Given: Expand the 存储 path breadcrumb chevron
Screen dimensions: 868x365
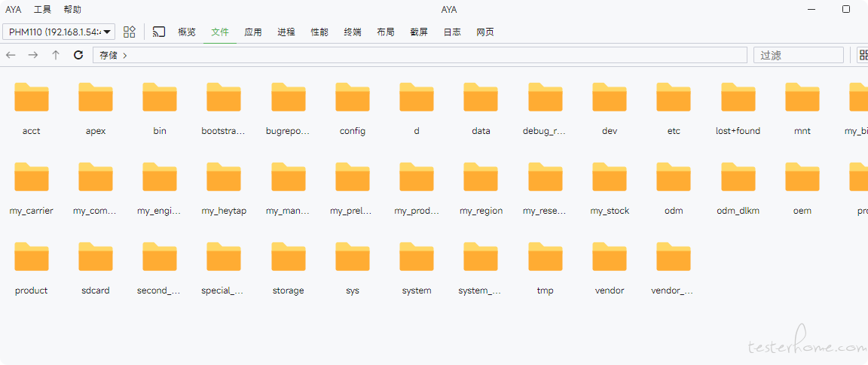Looking at the screenshot, I should pyautogui.click(x=124, y=55).
